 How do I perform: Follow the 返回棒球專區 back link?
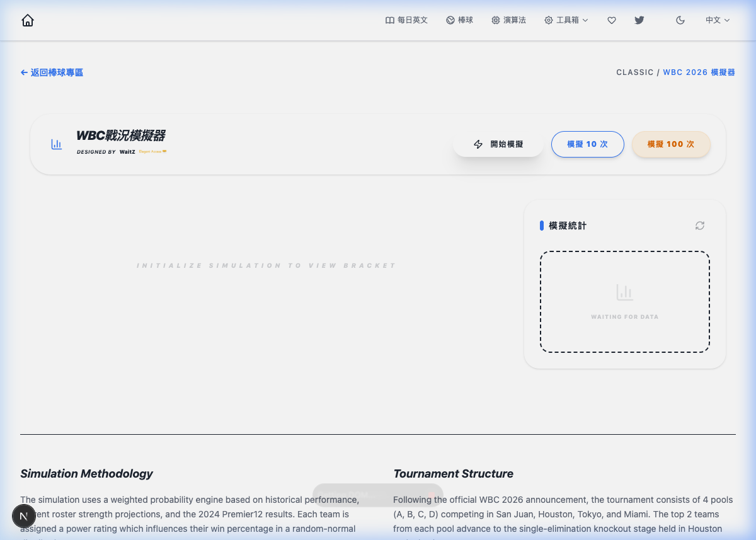coord(52,72)
